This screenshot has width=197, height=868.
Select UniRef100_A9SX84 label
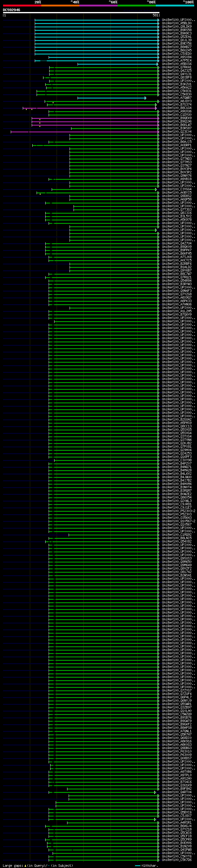(177, 57)
